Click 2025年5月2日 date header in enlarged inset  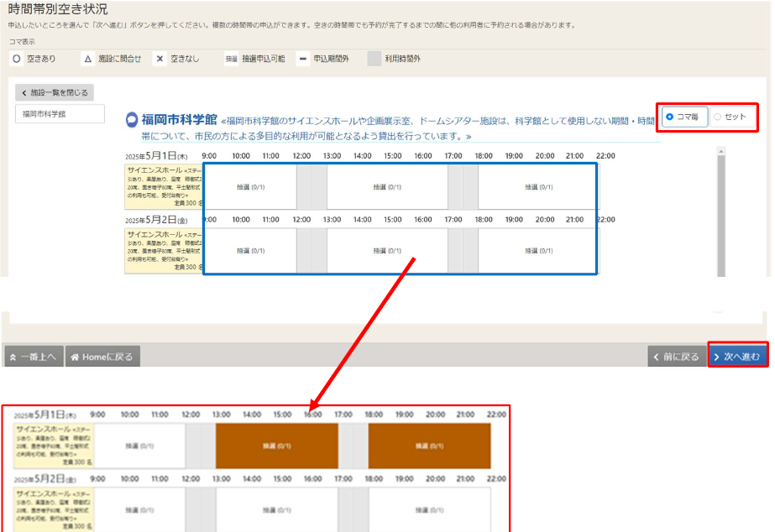click(45, 478)
